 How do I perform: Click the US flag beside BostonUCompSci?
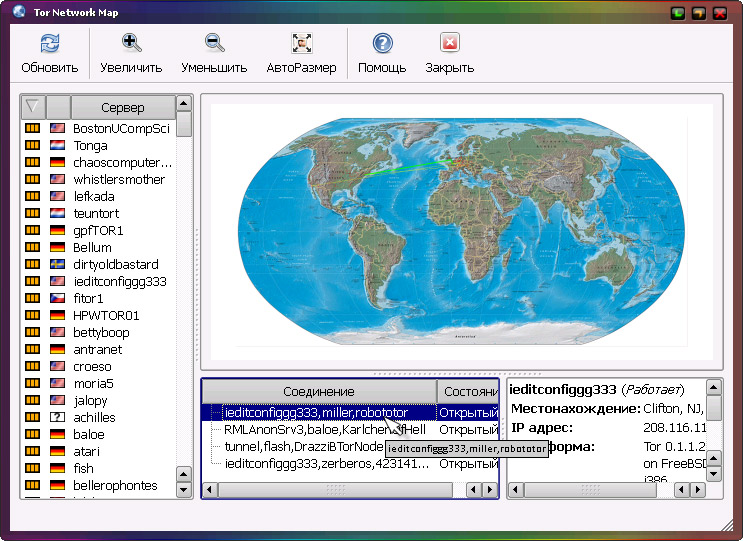coord(57,128)
